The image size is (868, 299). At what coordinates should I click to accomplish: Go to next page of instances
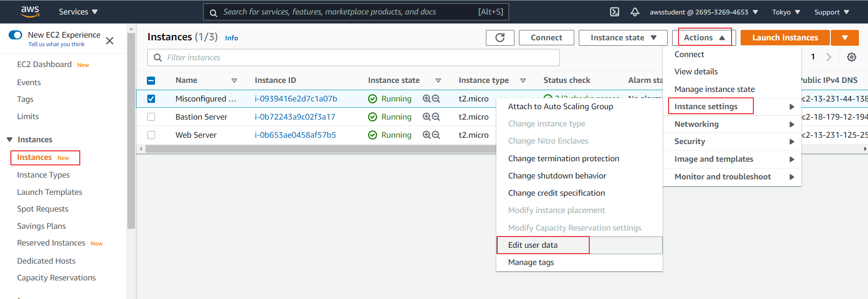tap(829, 57)
